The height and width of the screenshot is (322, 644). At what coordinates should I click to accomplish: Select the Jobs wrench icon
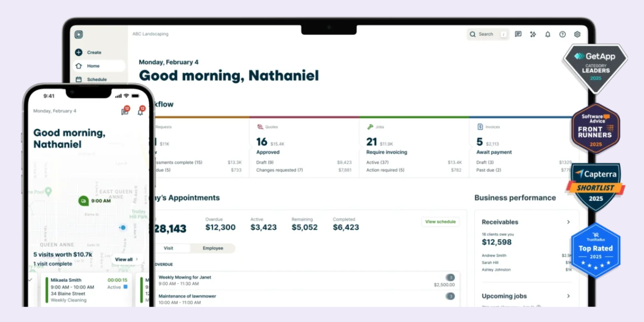[370, 126]
